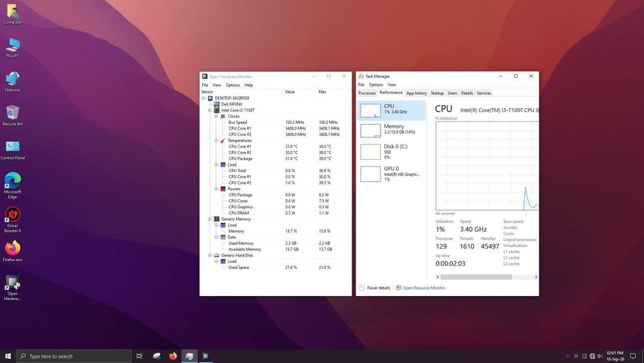Screen dimensions: 644x363
Task: Open Task View from the taskbar
Action: click(x=140, y=356)
